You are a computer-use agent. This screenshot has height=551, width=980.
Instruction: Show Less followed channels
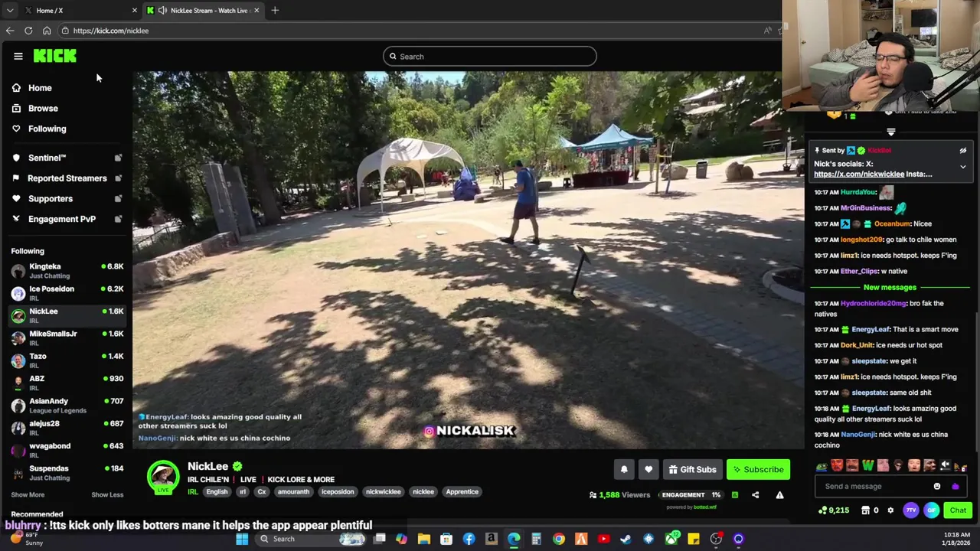[x=107, y=494]
